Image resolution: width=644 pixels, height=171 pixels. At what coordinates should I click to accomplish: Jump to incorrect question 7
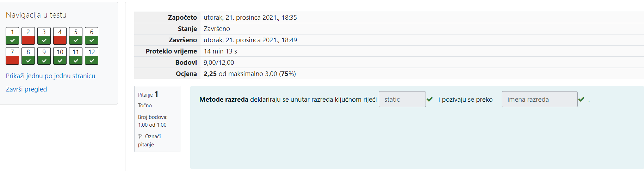click(x=12, y=56)
